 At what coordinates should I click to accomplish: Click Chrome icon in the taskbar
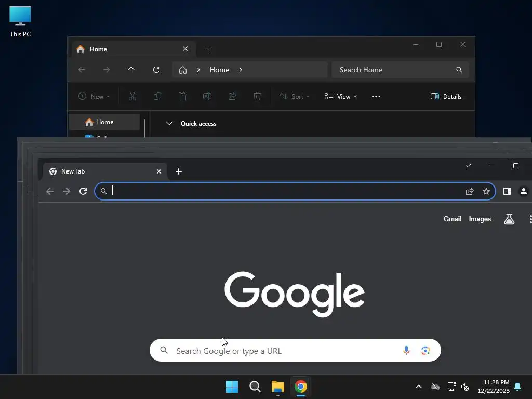[x=301, y=387]
